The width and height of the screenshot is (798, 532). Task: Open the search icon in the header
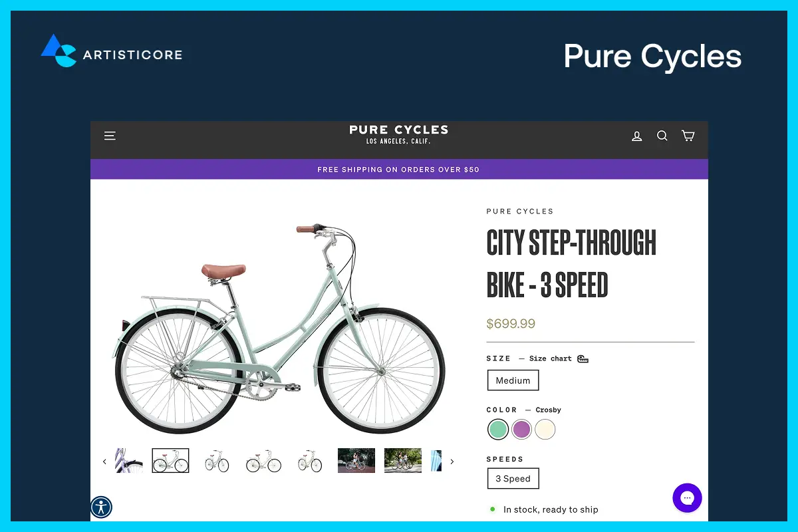(x=662, y=136)
